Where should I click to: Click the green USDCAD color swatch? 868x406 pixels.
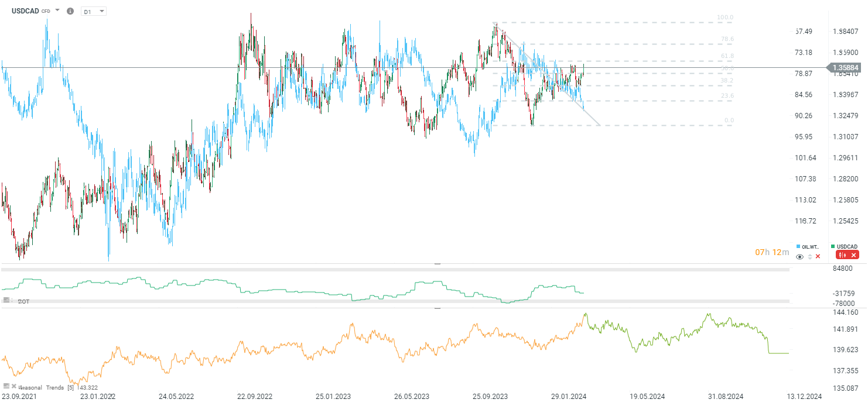point(833,246)
